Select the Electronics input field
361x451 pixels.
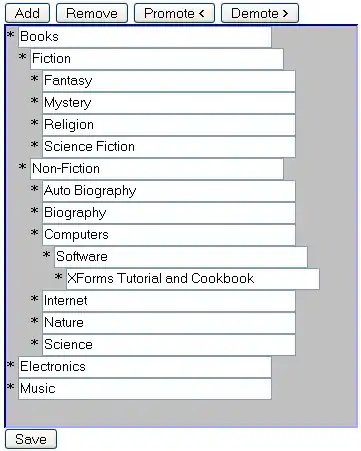coord(145,367)
